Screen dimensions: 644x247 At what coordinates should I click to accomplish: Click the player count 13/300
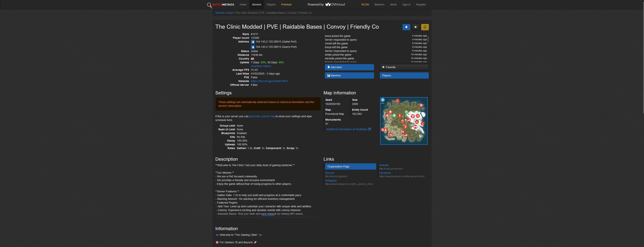click(255, 38)
